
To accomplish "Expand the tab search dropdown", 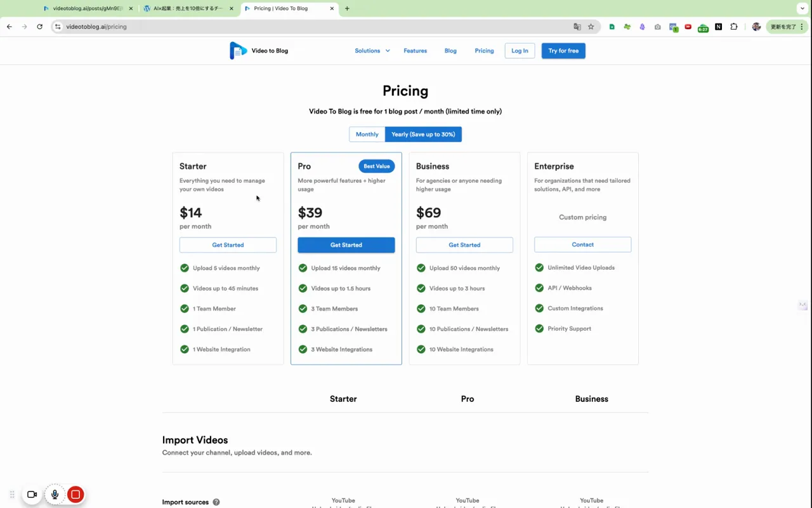I will point(802,9).
